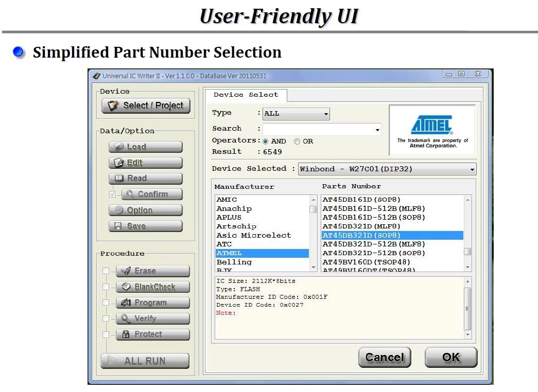Viewport: 538px width, 392px height.
Task: Click the ALL RUN play arrow icon
Action: coord(113,361)
